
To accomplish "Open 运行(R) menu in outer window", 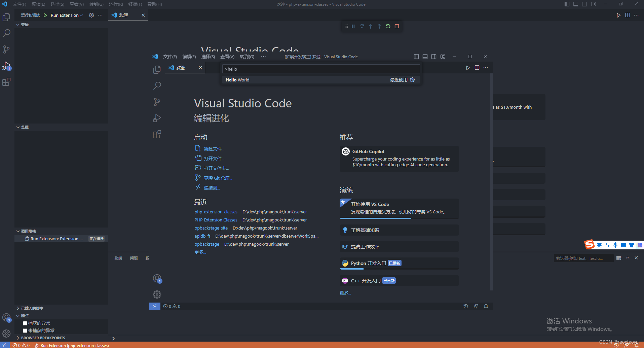I will click(x=116, y=4).
